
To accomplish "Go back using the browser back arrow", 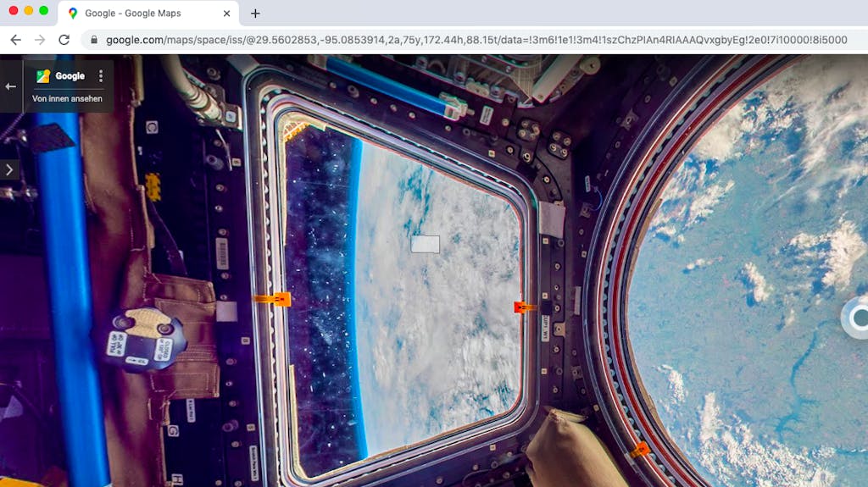I will click(15, 40).
